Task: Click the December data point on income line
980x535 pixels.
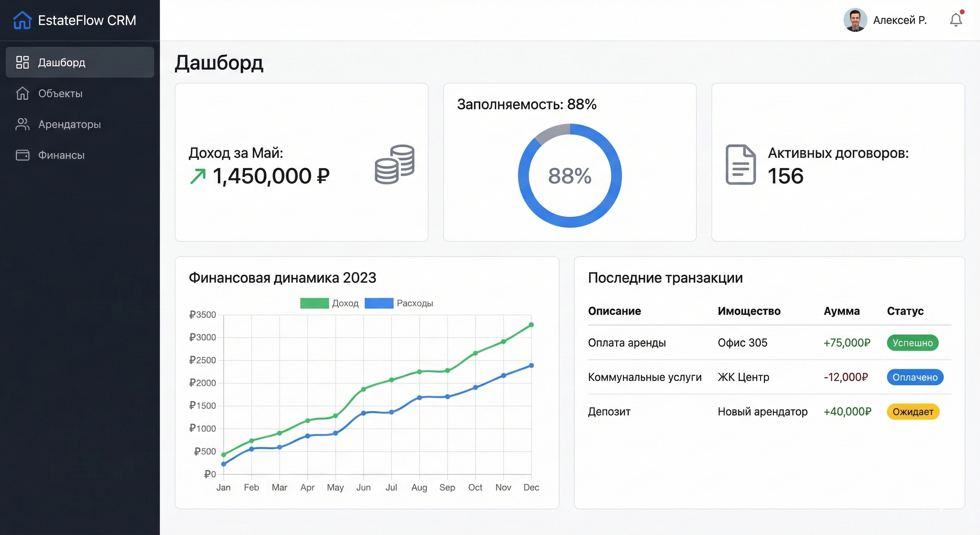Action: click(x=531, y=325)
